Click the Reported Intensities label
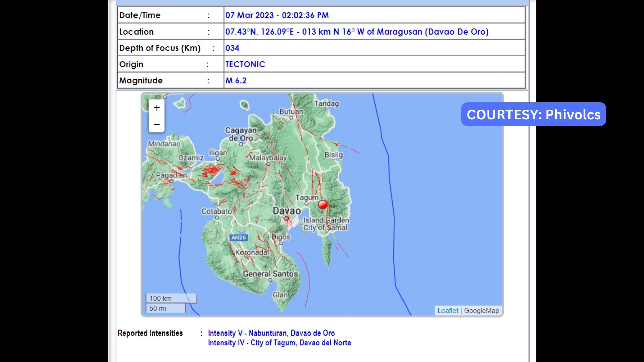 coord(150,333)
